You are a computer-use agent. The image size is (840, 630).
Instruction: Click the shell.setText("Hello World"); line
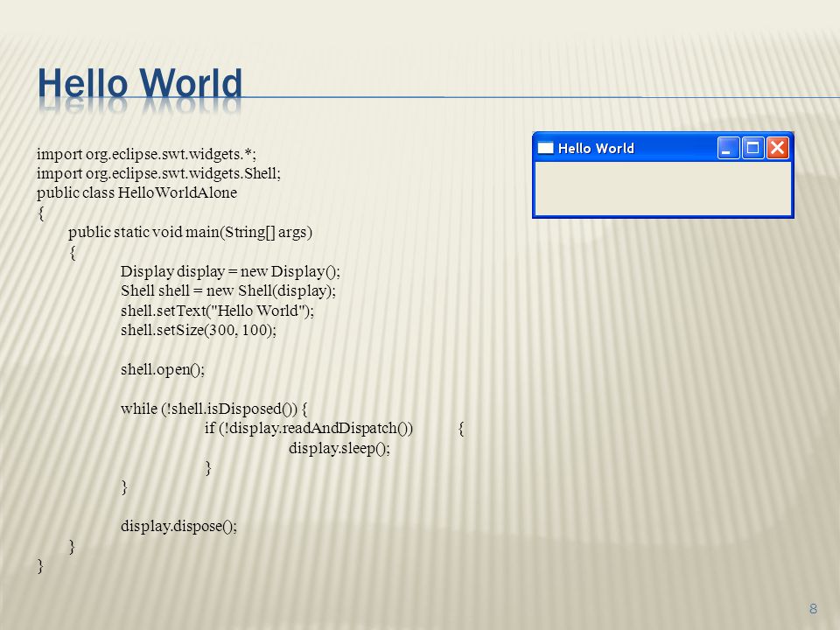[218, 311]
